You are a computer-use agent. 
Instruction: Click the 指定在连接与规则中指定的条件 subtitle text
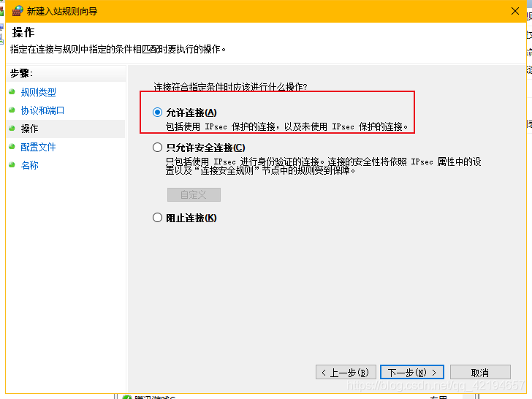118,49
